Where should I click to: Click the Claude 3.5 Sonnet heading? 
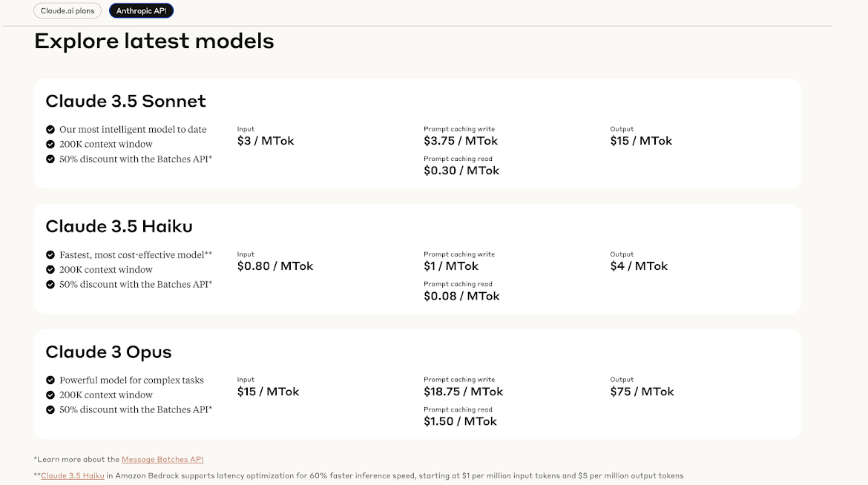tap(125, 101)
